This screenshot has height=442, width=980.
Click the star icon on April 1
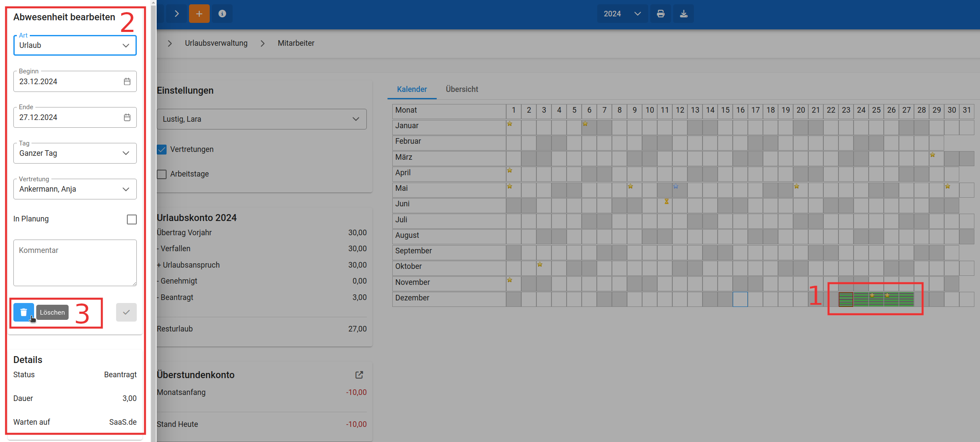(x=510, y=171)
